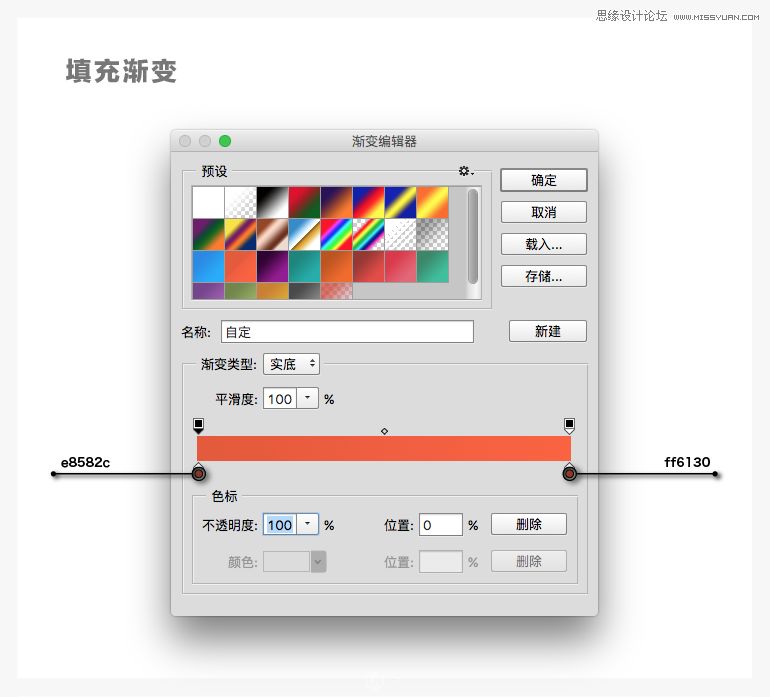Screen dimensions: 770x697
Task: Click the orange gradient preview bar
Action: coord(384,448)
